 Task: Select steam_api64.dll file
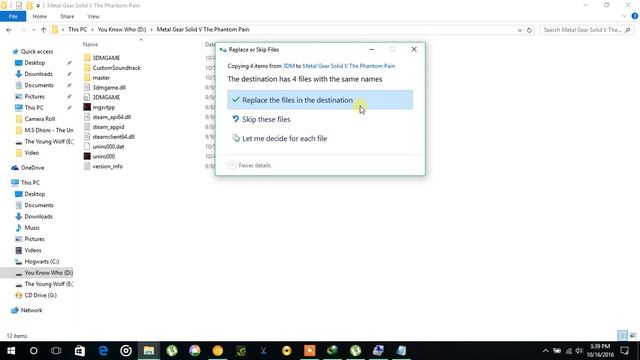[x=111, y=117]
